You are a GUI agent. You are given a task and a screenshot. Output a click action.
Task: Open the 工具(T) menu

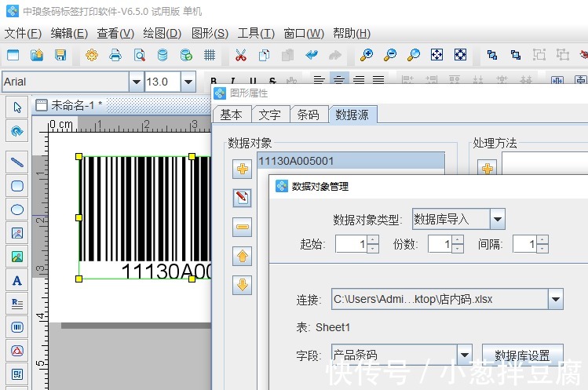click(256, 34)
